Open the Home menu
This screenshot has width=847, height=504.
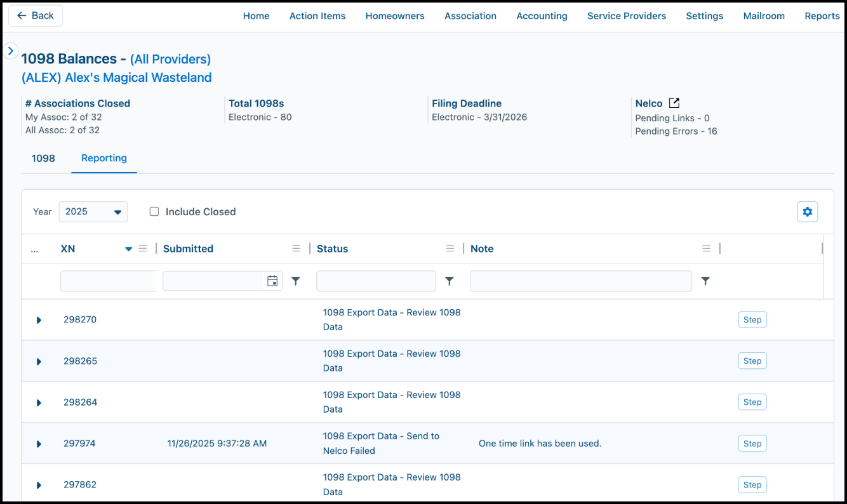257,16
